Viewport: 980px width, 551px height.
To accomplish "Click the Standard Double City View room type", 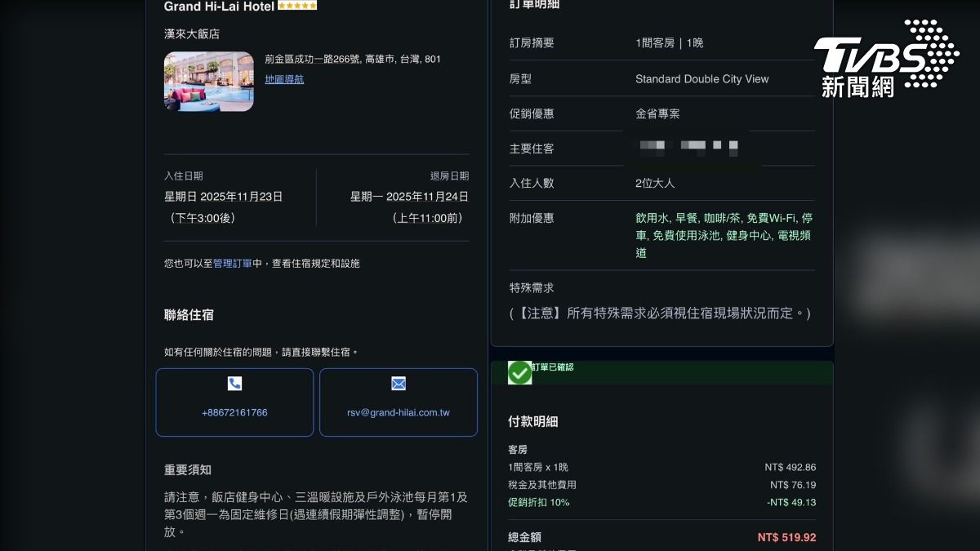I will pos(702,79).
